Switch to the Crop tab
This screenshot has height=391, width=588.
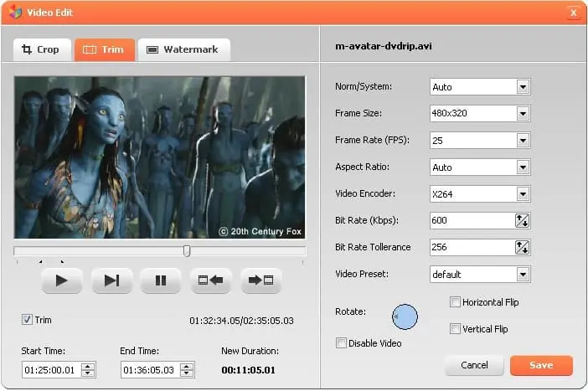[x=42, y=49]
